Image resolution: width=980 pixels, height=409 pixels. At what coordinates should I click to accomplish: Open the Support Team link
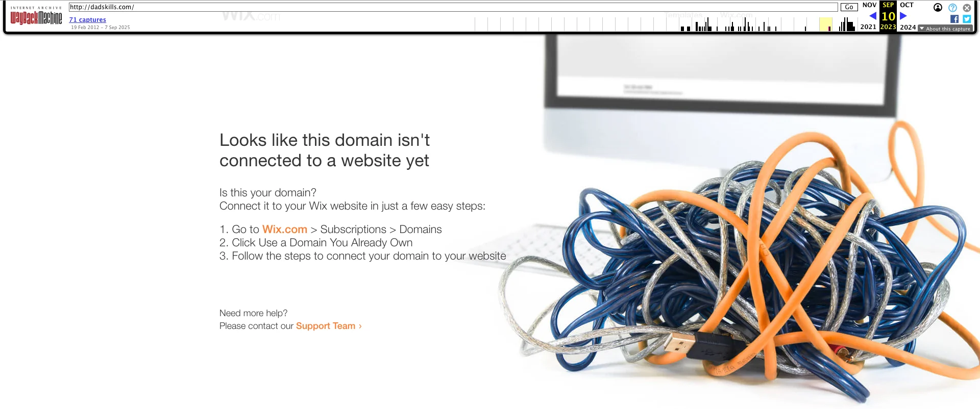click(326, 326)
